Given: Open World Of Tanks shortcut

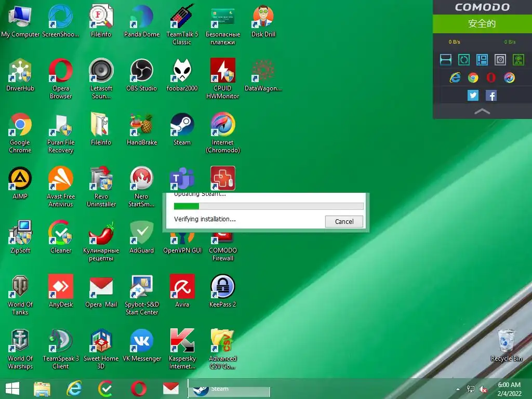Looking at the screenshot, I should pyautogui.click(x=20, y=295).
